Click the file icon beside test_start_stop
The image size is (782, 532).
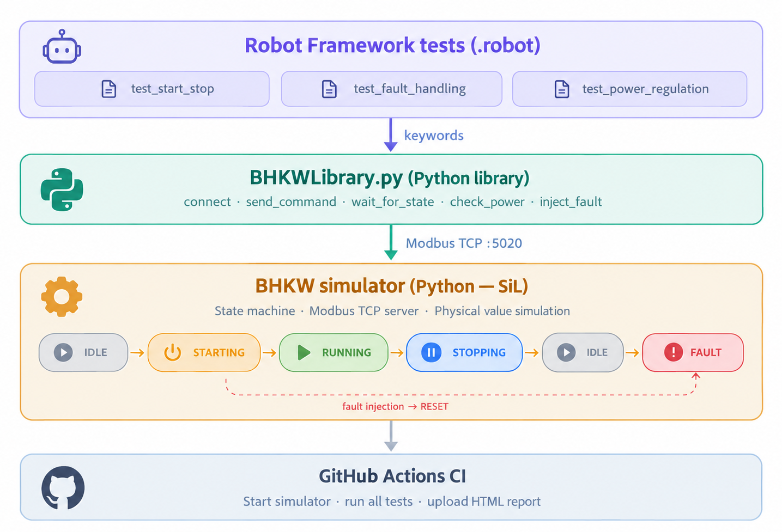109,89
